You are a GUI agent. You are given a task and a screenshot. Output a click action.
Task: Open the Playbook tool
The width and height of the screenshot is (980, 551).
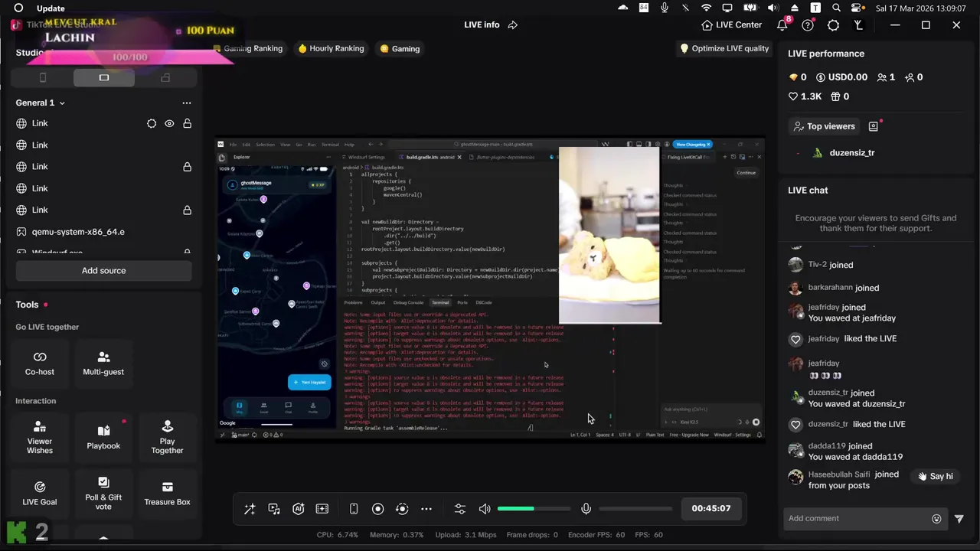tap(103, 436)
